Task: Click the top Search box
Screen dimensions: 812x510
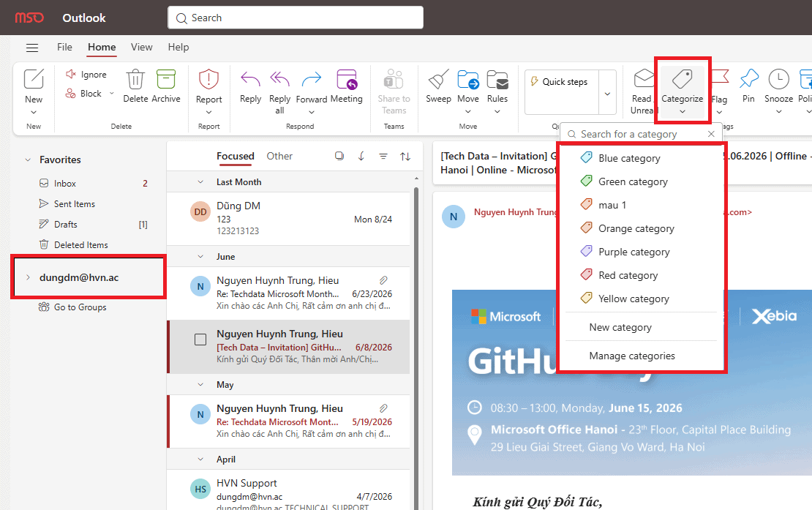Action: tap(296, 18)
